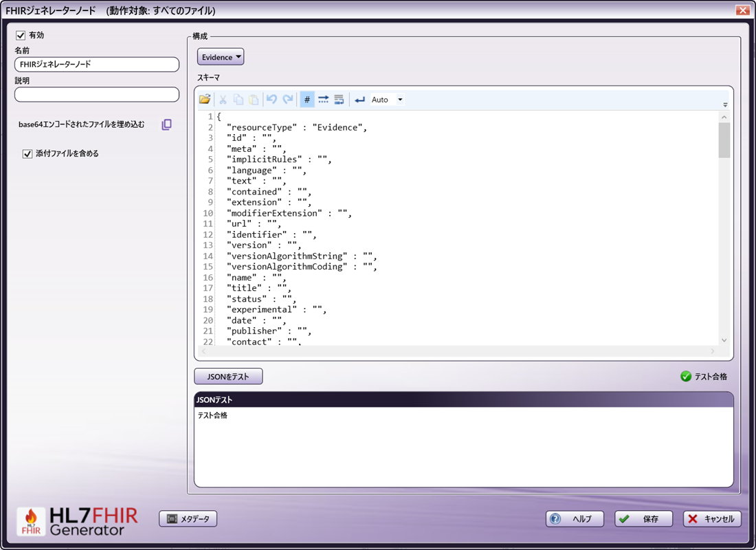Toggle word wrap in the schema editor
Image resolution: width=756 pixels, height=550 pixels.
coord(338,99)
